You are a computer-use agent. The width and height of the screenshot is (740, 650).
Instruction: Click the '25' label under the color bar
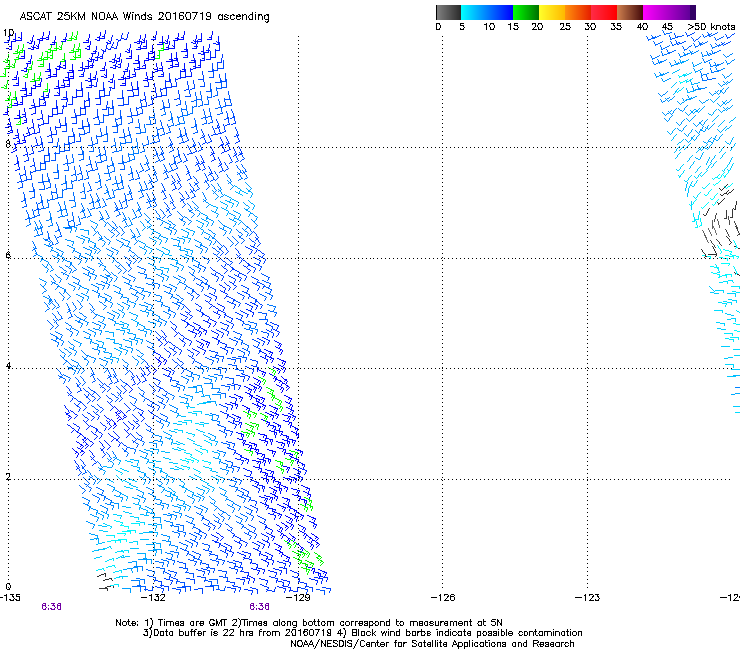565,27
